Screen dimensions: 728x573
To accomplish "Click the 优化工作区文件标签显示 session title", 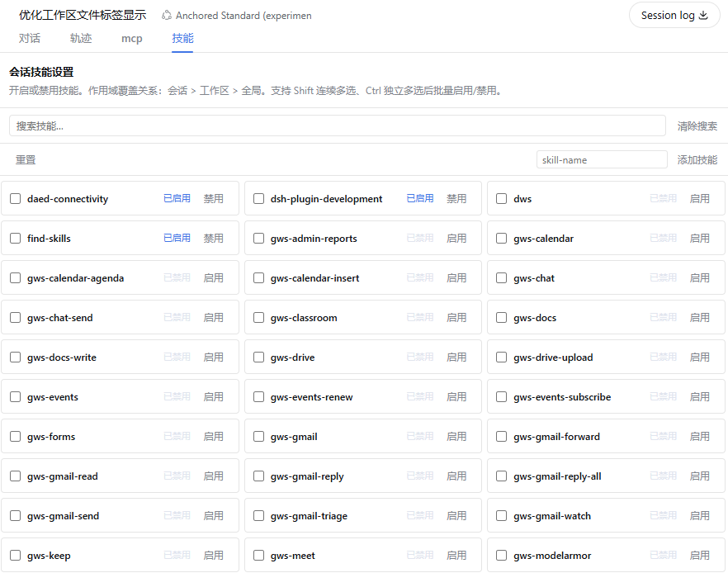I will coord(83,15).
